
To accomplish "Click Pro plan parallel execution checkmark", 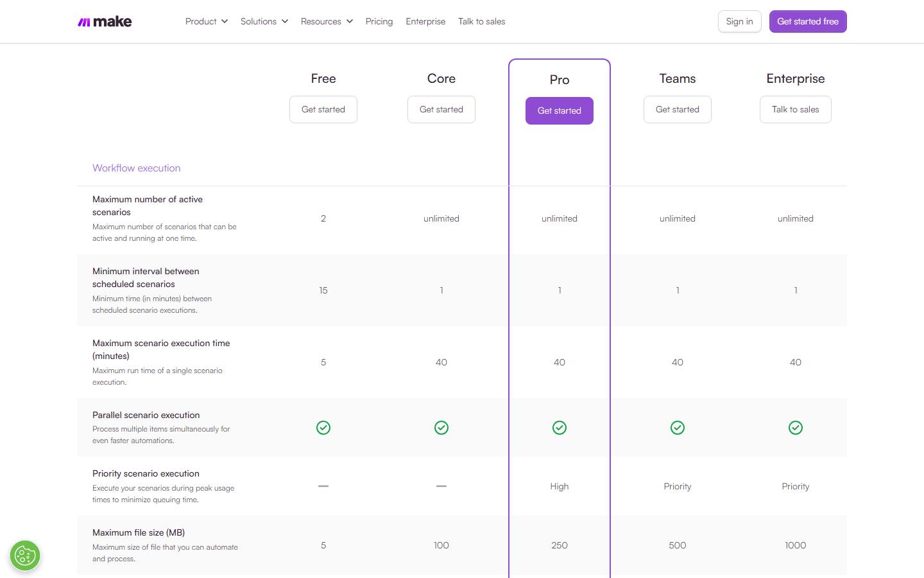I will pyautogui.click(x=560, y=428).
